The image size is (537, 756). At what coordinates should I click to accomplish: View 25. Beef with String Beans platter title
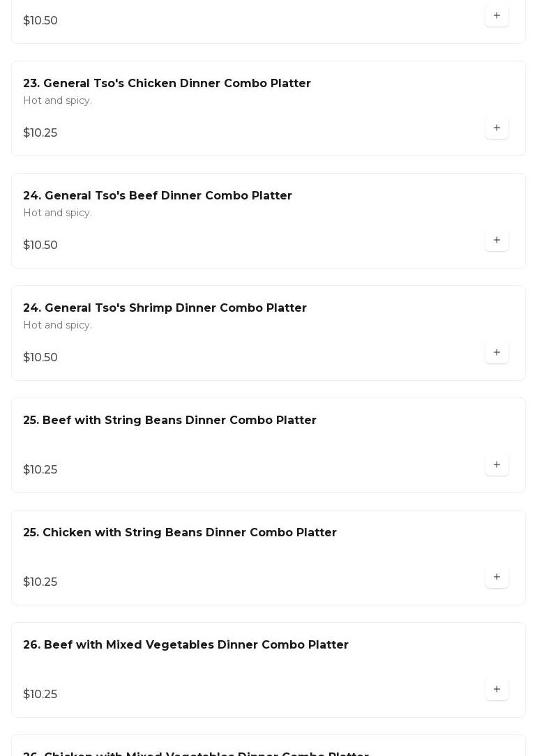tap(169, 420)
